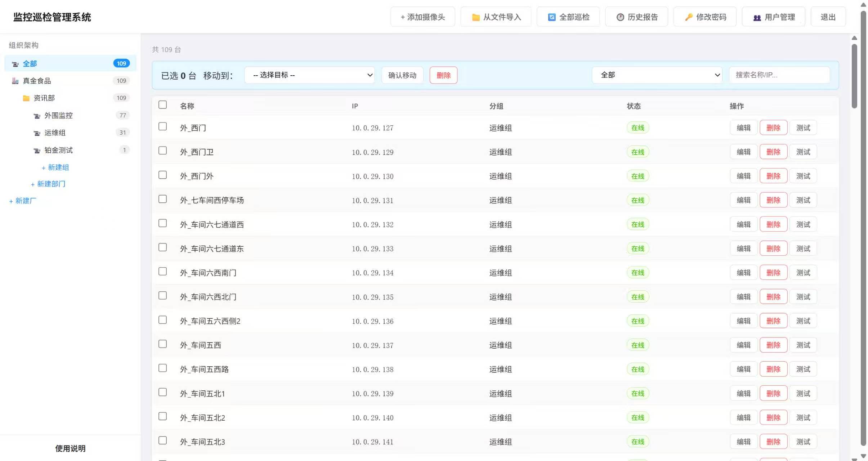Click 确认移动 button
The height and width of the screenshot is (461, 868).
pyautogui.click(x=402, y=75)
